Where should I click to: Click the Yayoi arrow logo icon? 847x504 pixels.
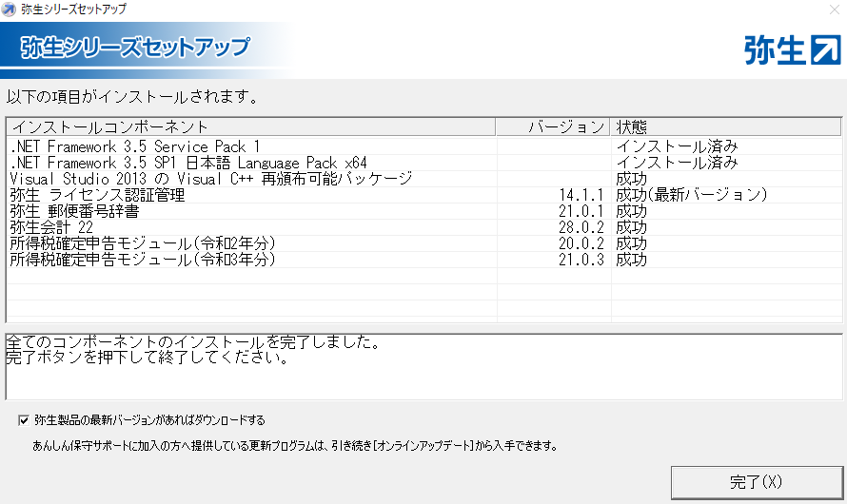[x=826, y=49]
